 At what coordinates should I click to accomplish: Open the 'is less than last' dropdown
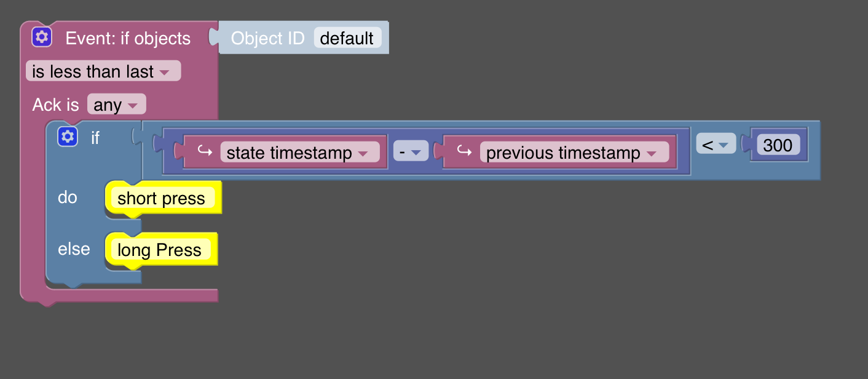(103, 71)
